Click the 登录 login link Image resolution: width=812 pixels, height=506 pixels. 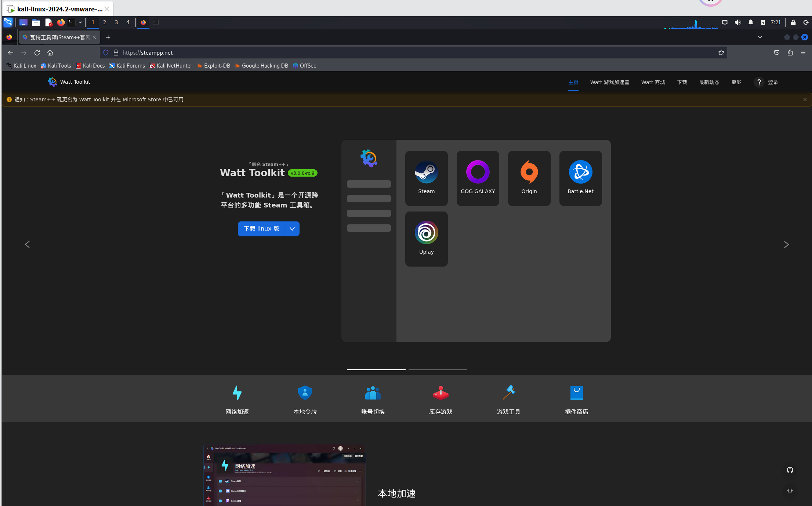(773, 82)
